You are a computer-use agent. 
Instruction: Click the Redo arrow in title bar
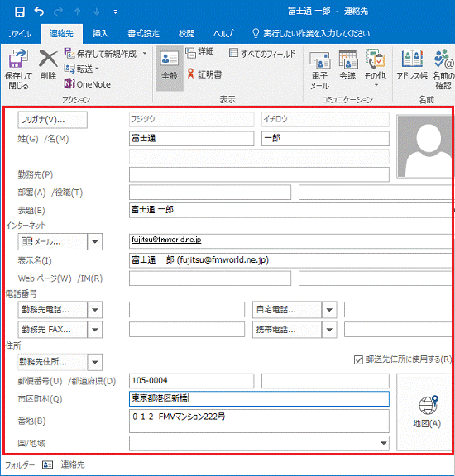(58, 12)
